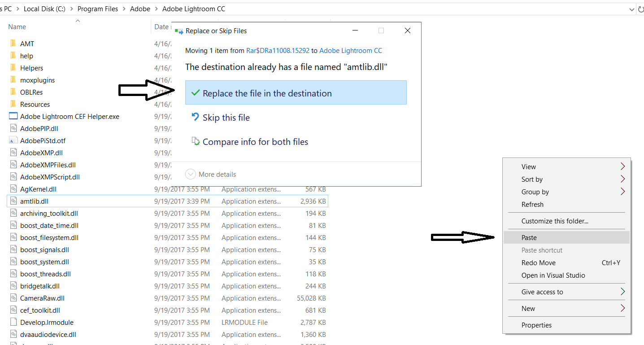Open the Sort by submenu arrow
The width and height of the screenshot is (644, 345).
click(622, 179)
